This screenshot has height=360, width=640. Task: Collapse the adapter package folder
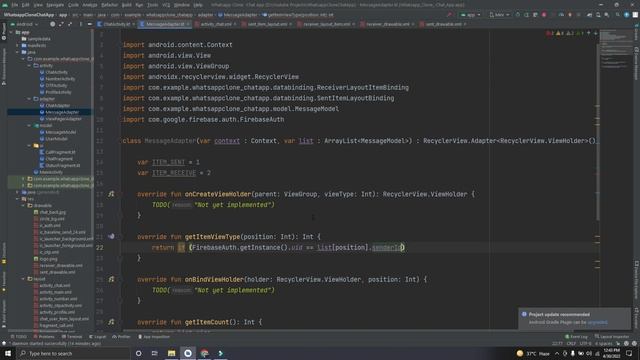point(29,99)
